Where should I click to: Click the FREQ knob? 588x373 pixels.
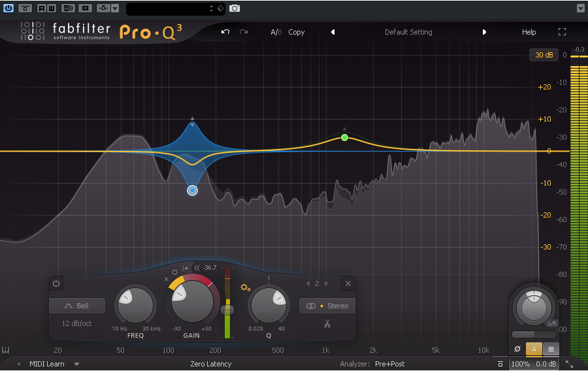coord(135,305)
